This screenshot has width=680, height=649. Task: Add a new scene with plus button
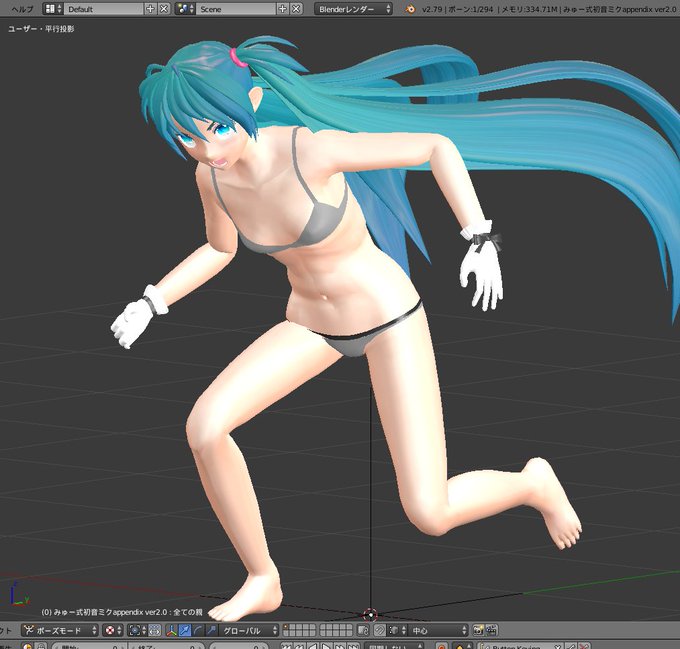coord(282,9)
